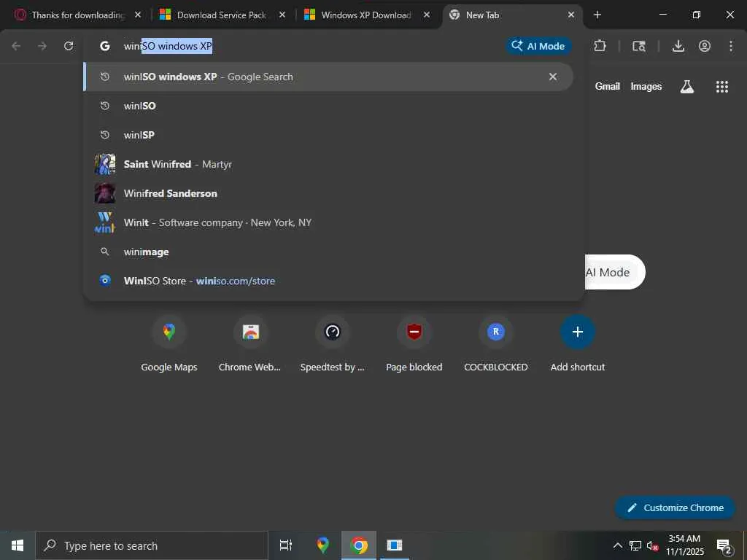Screen dimensions: 747x560
Task: Click in the address bar text field
Action: pos(309,46)
